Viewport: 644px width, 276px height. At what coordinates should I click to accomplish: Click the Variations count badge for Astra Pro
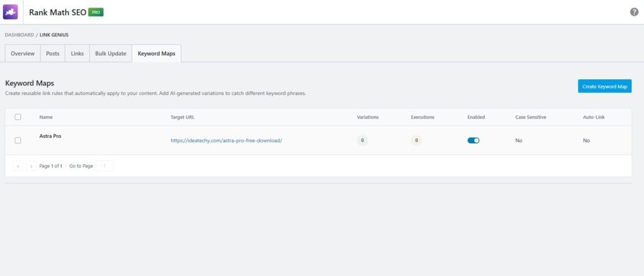point(362,140)
